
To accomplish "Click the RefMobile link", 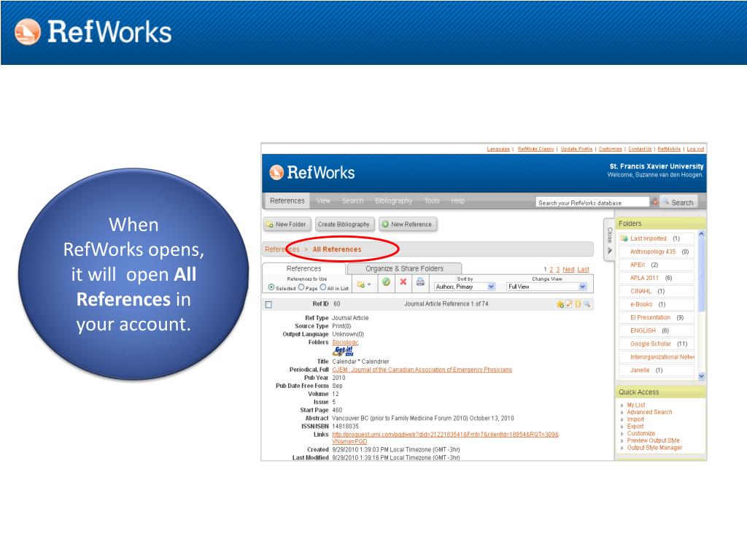I will (x=670, y=149).
